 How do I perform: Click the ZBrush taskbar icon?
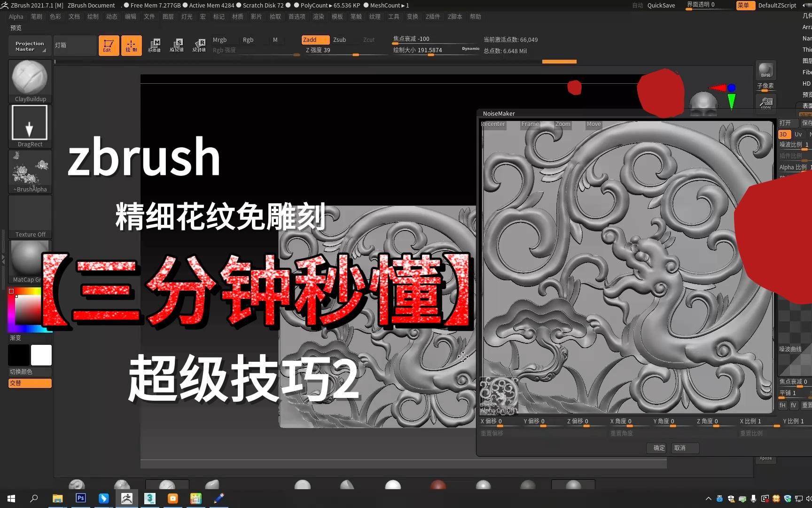pyautogui.click(x=126, y=499)
